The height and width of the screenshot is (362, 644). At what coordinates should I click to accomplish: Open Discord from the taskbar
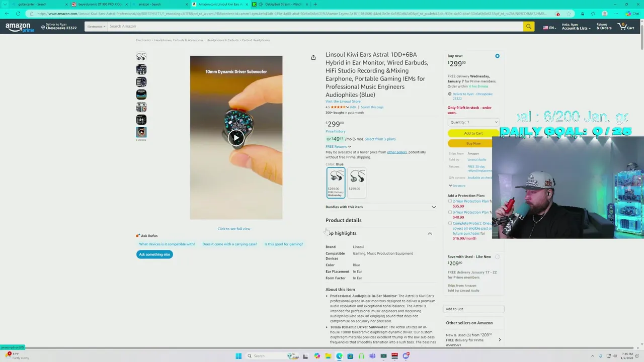406,356
